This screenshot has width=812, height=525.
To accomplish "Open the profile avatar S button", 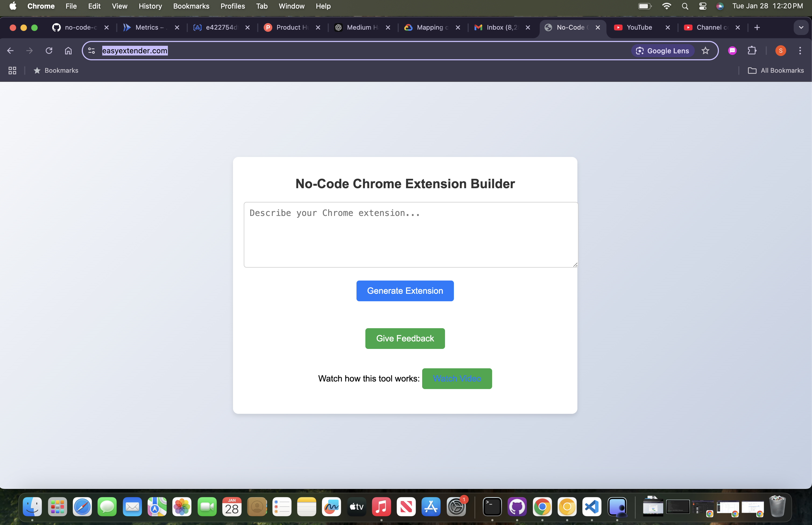I will tap(781, 51).
